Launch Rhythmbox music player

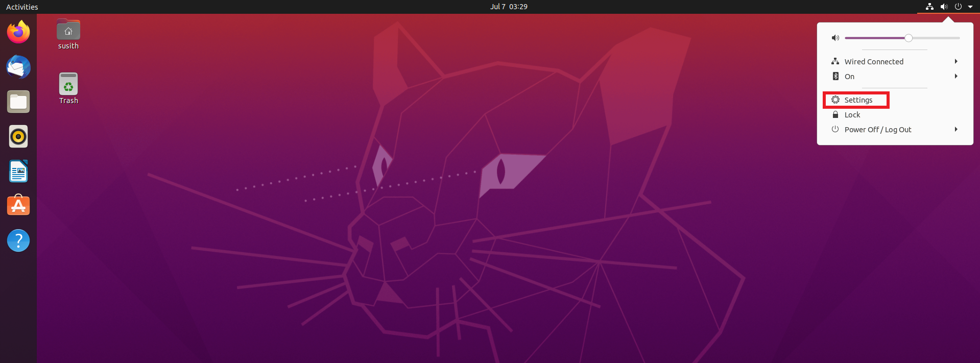18,137
